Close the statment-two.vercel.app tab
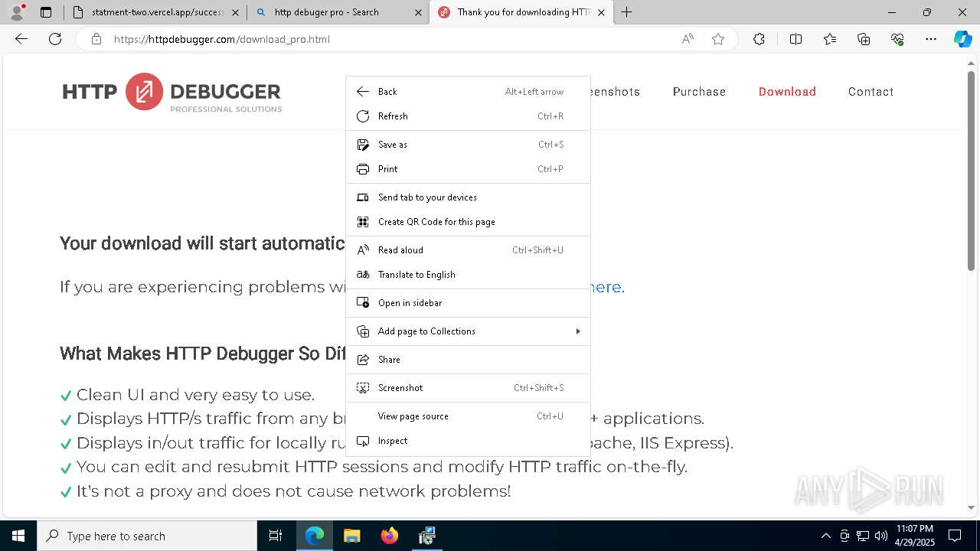 pyautogui.click(x=235, y=12)
